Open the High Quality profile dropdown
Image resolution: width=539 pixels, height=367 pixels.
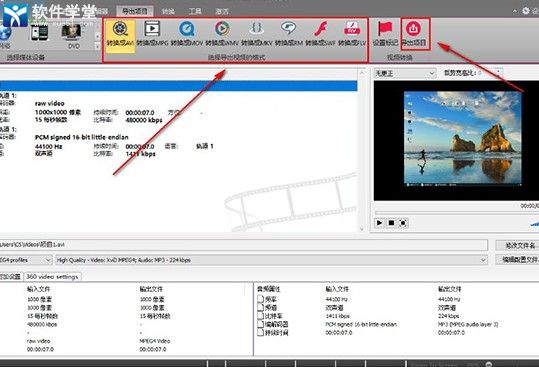point(272,260)
